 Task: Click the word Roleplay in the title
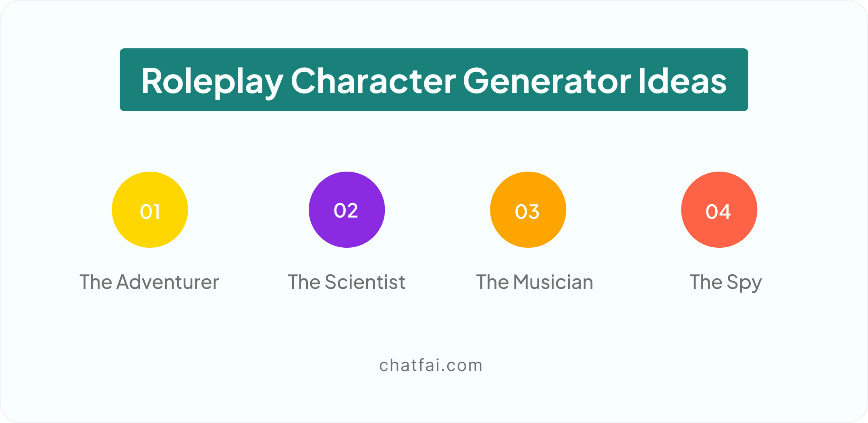[x=212, y=82]
